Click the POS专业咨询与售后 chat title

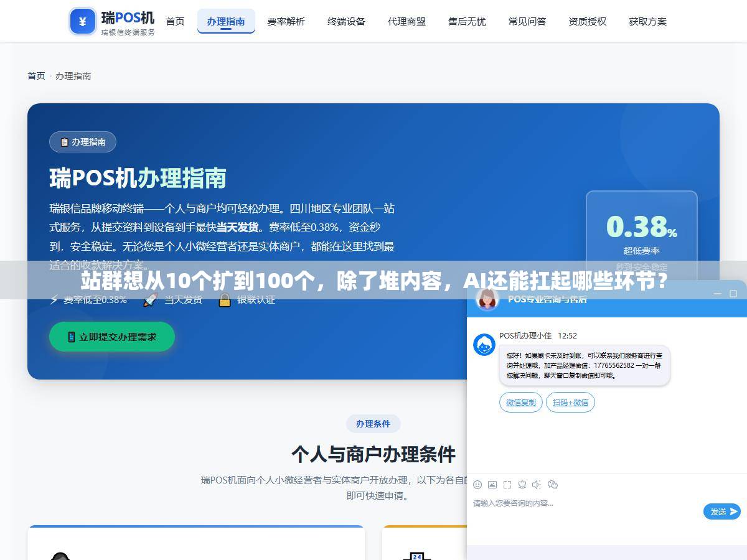point(547,299)
